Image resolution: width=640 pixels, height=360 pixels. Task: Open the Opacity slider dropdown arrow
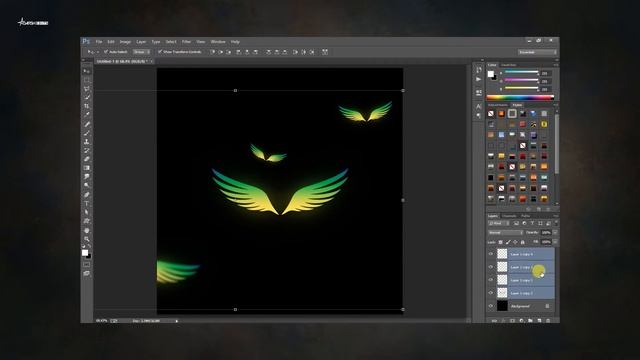(x=555, y=233)
